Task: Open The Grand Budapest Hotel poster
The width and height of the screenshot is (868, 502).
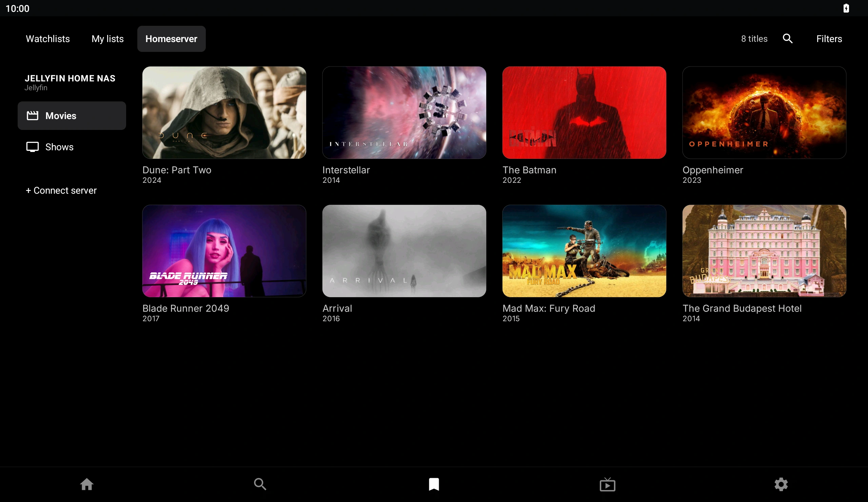Action: coord(764,251)
